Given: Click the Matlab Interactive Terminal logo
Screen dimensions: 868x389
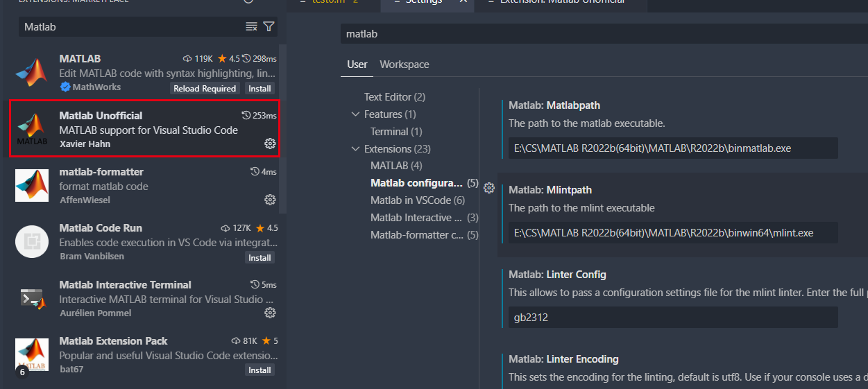Looking at the screenshot, I should click(32, 299).
